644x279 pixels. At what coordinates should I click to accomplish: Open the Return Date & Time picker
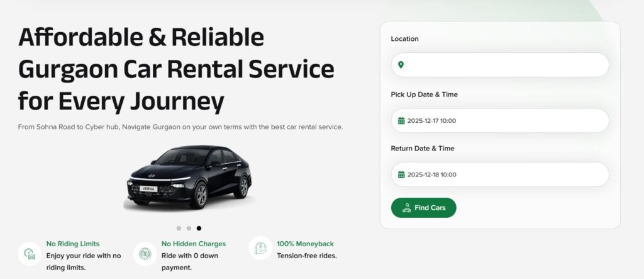click(500, 174)
